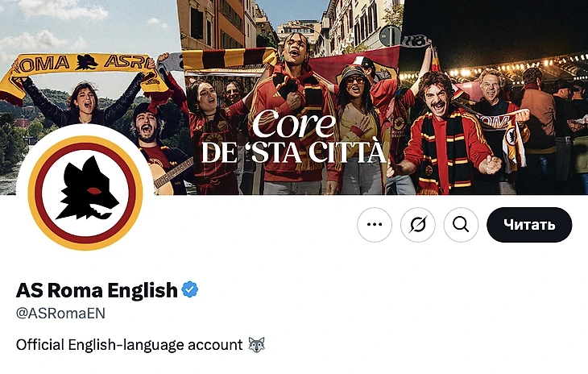This screenshot has width=588, height=374.
Task: Click the word Core in banner headline
Action: (294, 124)
